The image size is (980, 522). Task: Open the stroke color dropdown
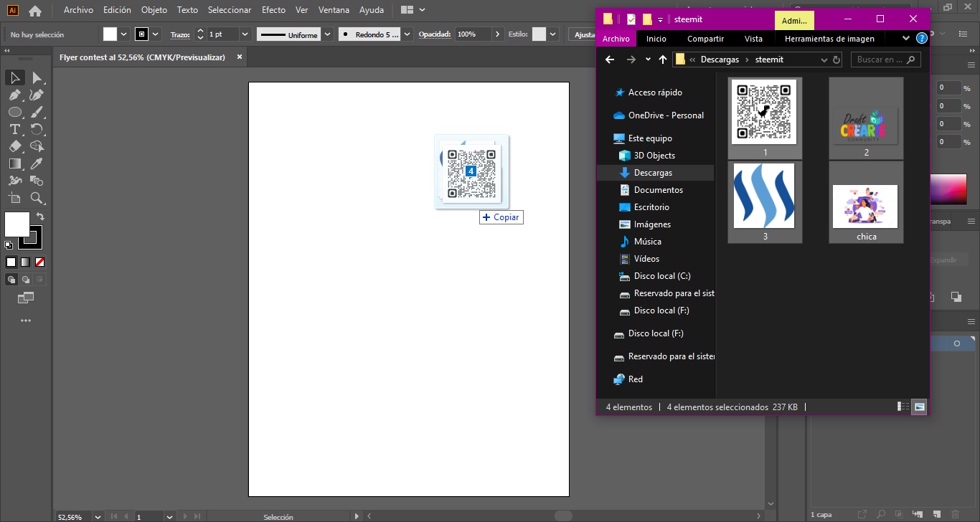pyautogui.click(x=156, y=34)
